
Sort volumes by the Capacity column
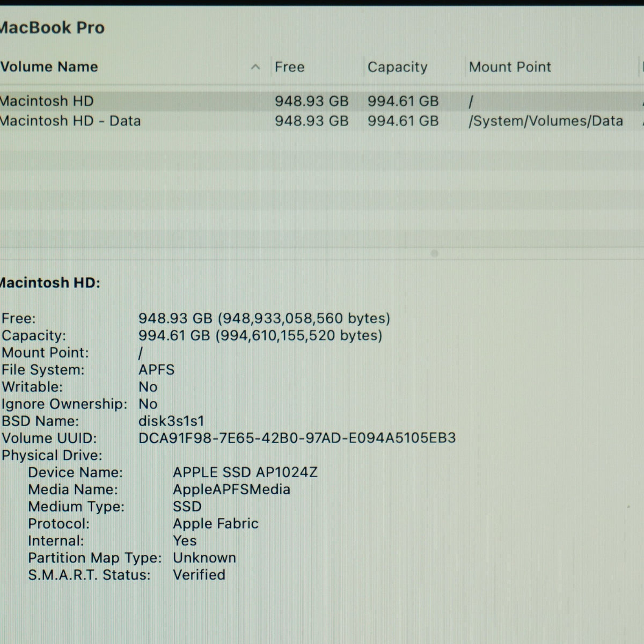click(398, 67)
